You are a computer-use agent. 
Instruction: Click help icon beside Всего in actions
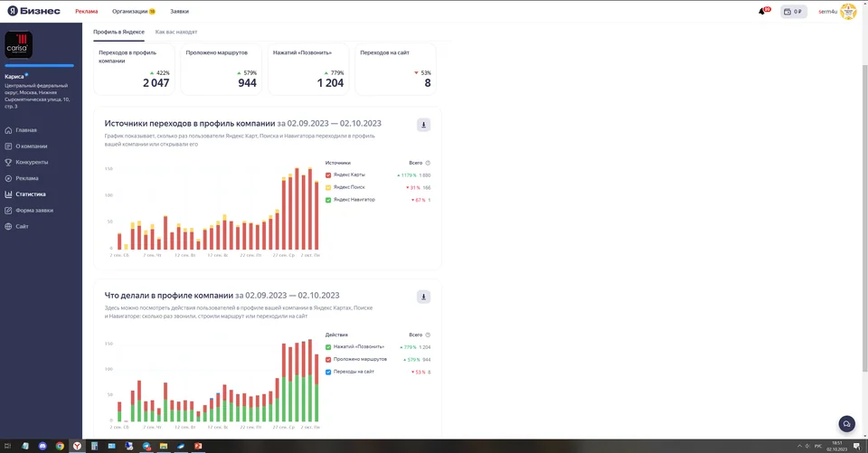pyautogui.click(x=428, y=335)
